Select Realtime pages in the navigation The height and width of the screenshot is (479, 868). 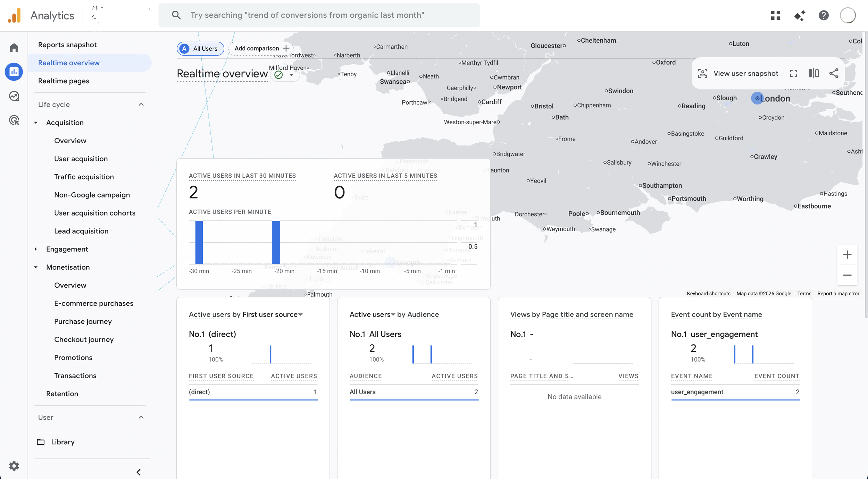pyautogui.click(x=64, y=81)
